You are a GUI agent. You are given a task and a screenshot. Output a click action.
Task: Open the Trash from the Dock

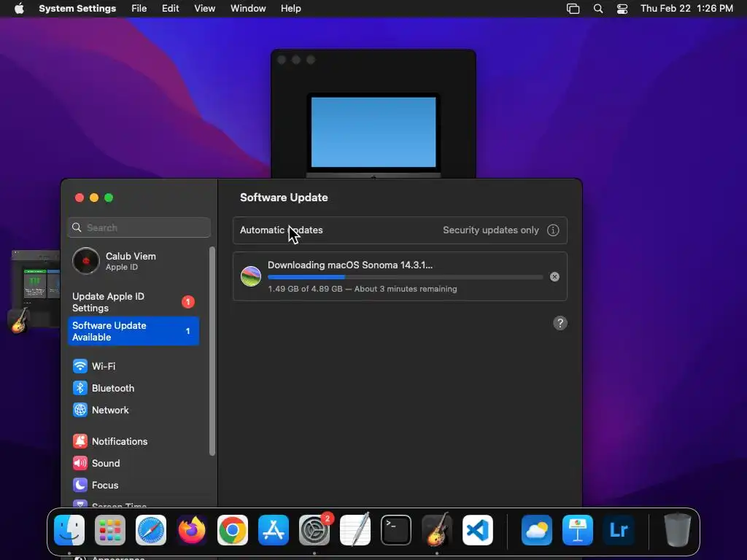pyautogui.click(x=678, y=529)
